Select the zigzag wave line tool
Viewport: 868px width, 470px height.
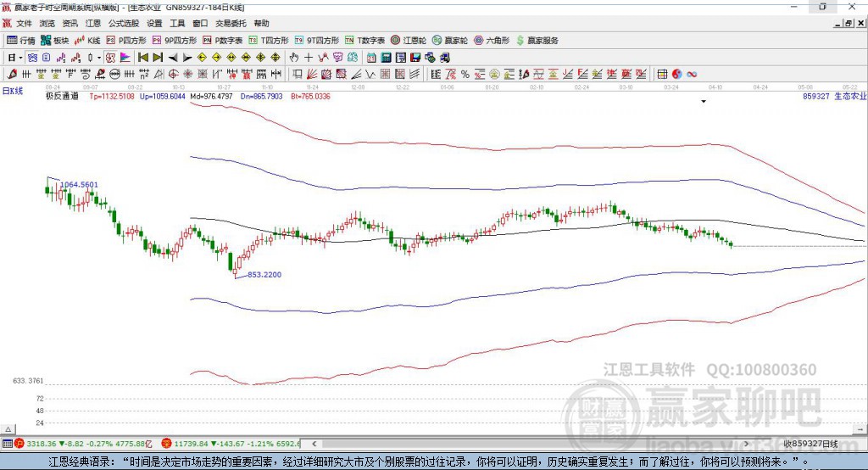(x=370, y=75)
